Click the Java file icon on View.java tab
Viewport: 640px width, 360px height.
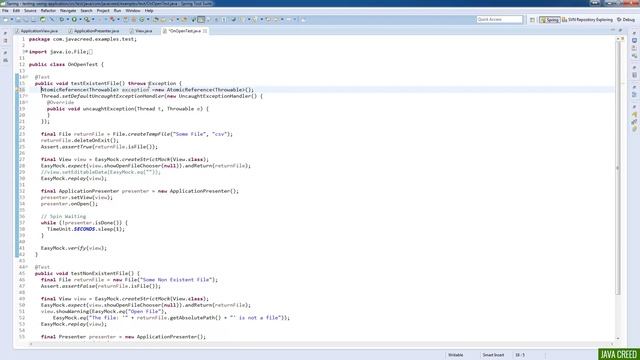(131, 31)
